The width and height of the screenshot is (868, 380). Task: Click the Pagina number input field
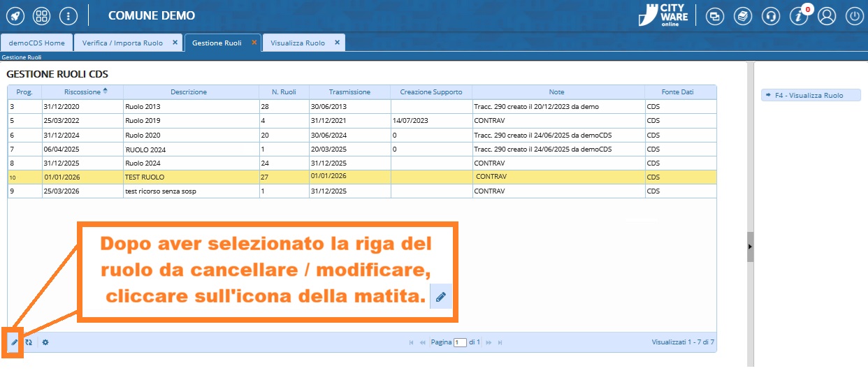460,342
